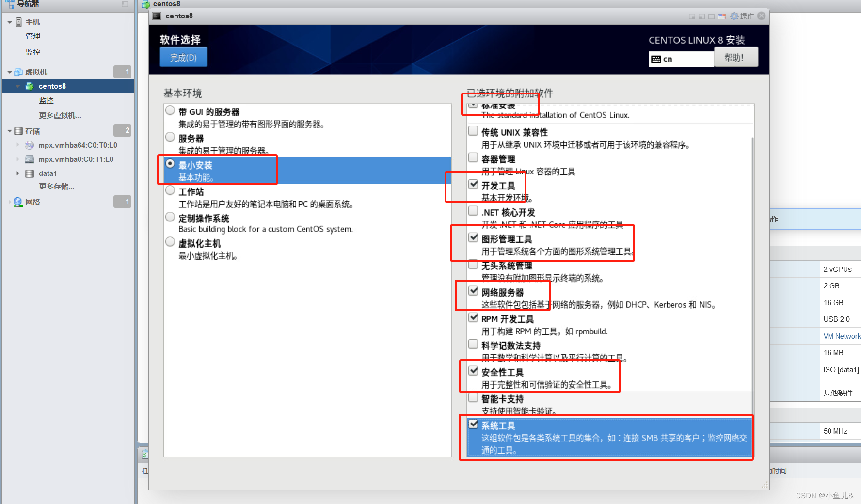Enable 智能卡支持 checkbox
Image resolution: width=861 pixels, height=504 pixels.
(x=473, y=397)
